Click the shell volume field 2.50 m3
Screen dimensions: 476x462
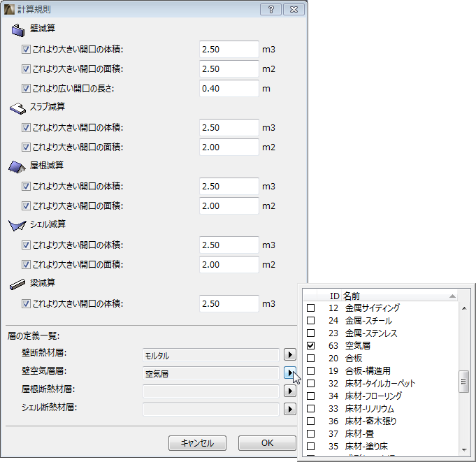click(229, 245)
